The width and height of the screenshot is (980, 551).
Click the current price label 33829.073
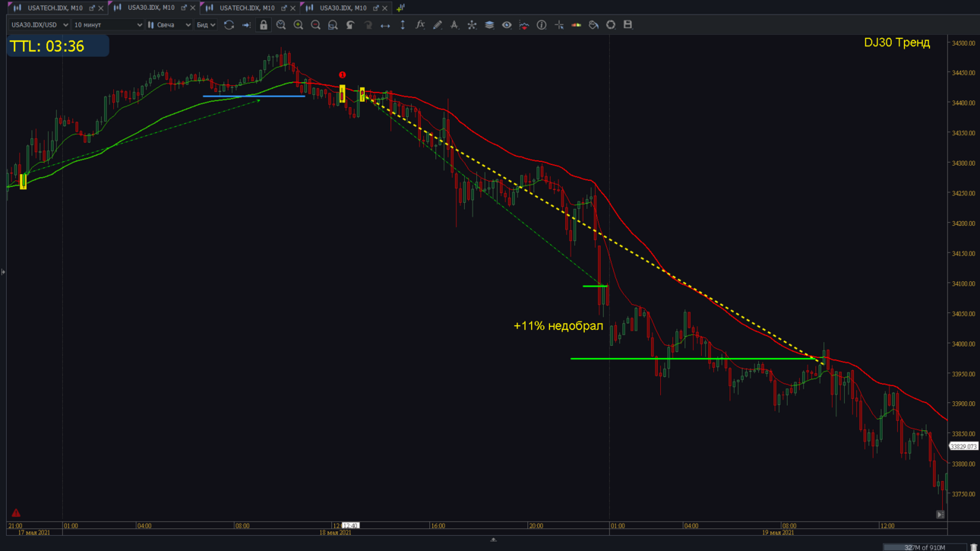(x=963, y=447)
